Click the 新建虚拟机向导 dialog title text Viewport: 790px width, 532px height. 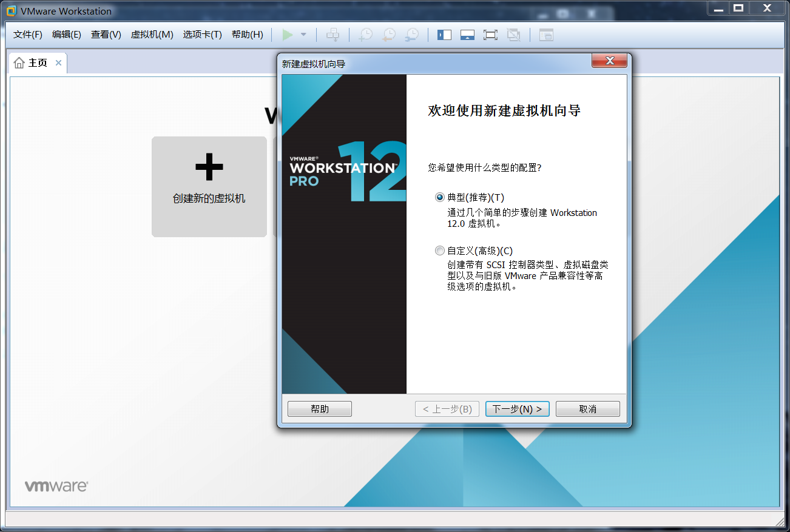point(314,64)
